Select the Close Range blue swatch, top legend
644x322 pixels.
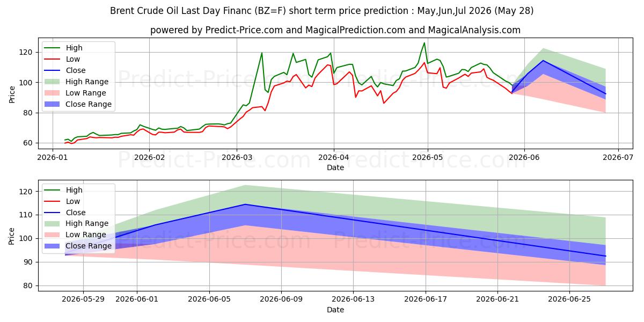coord(53,105)
